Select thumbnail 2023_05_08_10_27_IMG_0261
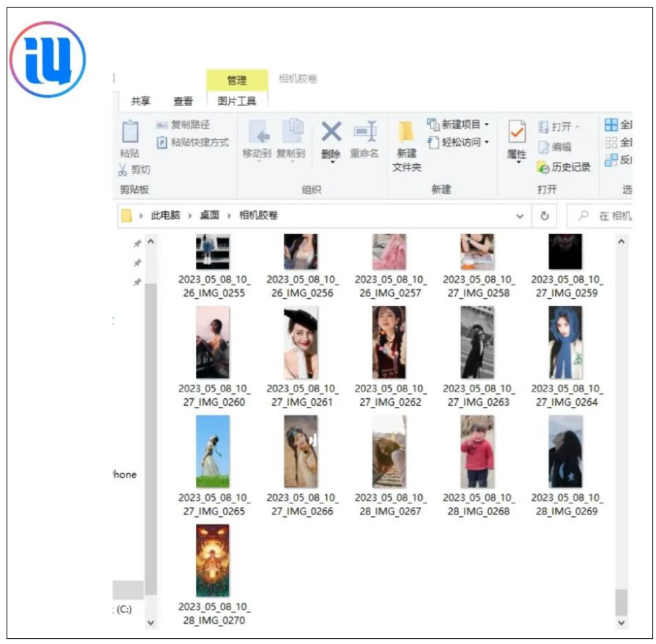Image resolution: width=656 pixels, height=644 pixels. (301, 343)
